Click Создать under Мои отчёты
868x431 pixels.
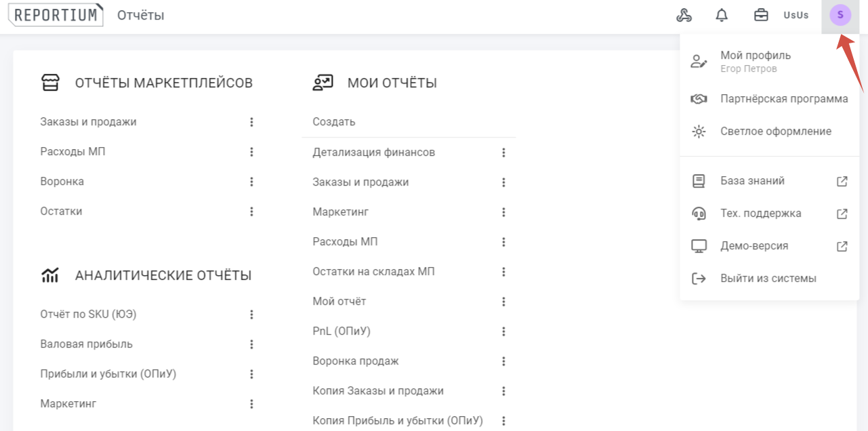334,122
